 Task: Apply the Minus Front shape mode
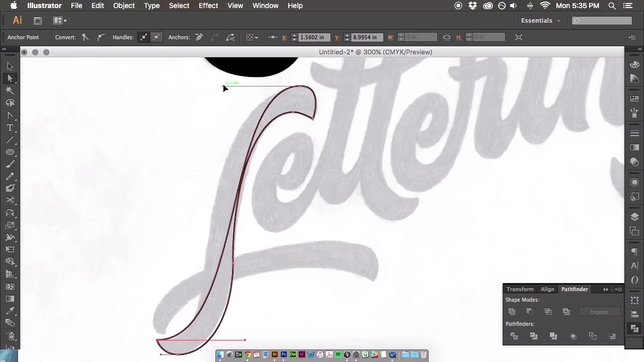(530, 312)
